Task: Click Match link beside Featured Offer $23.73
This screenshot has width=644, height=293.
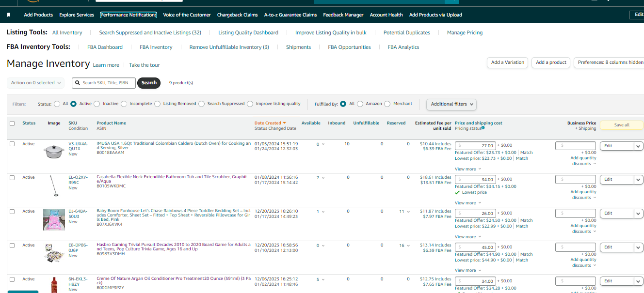Action: click(x=526, y=153)
